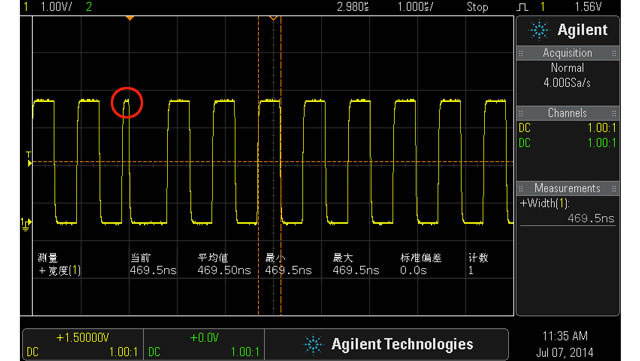Open the Acquisition panel header
This screenshot has height=361, width=640.
tap(567, 53)
